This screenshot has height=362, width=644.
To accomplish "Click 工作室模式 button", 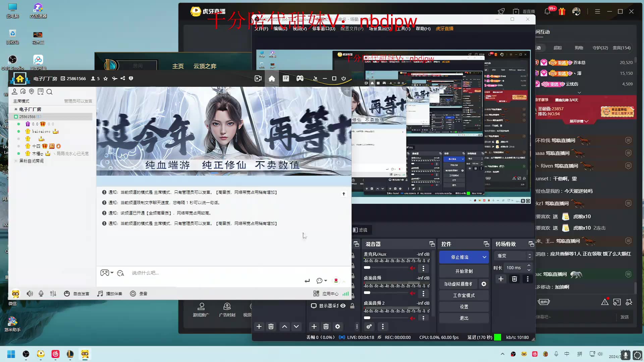I will coord(464,295).
